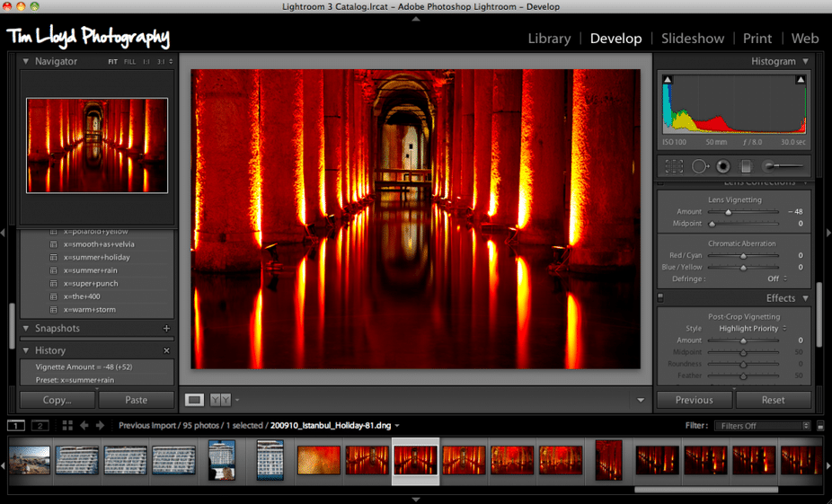Set Navigator zoom to 1:1

(146, 62)
